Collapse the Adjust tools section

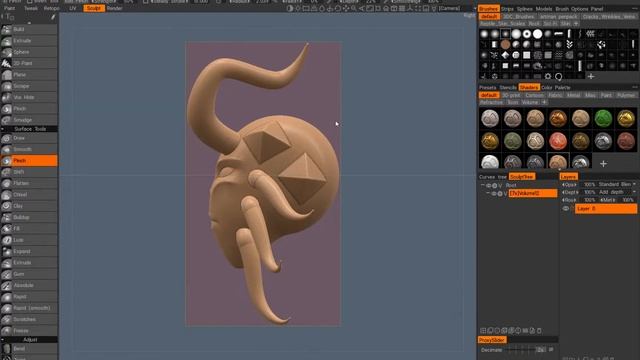[3, 340]
